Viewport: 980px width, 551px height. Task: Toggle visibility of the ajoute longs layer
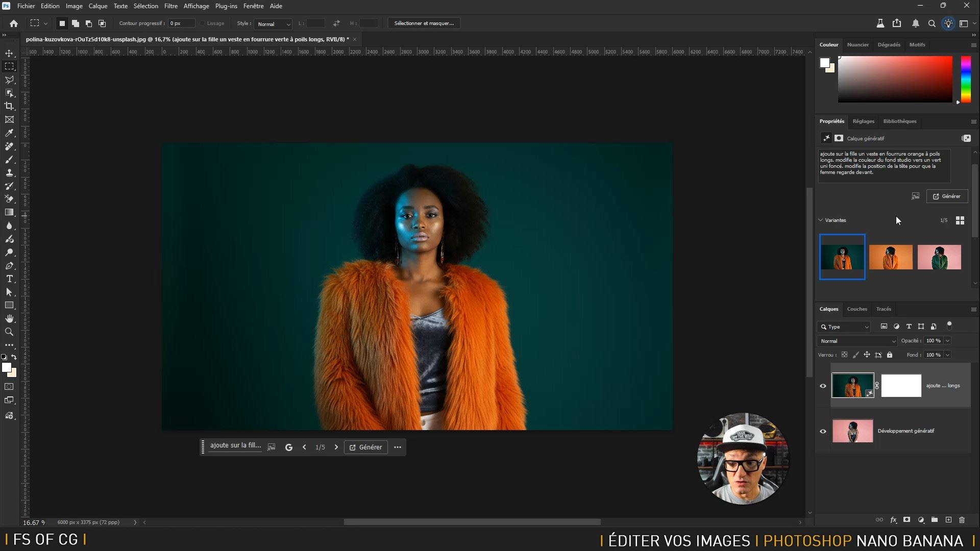click(823, 386)
